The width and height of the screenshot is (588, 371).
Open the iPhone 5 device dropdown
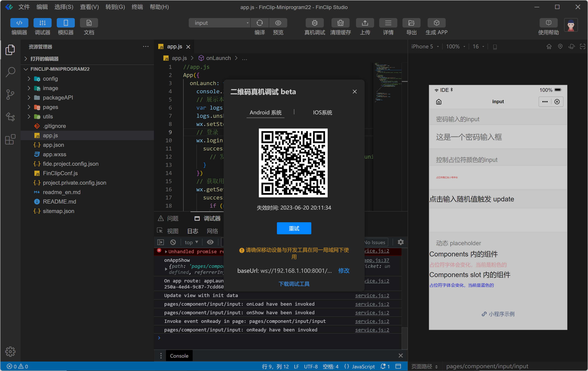coord(425,47)
